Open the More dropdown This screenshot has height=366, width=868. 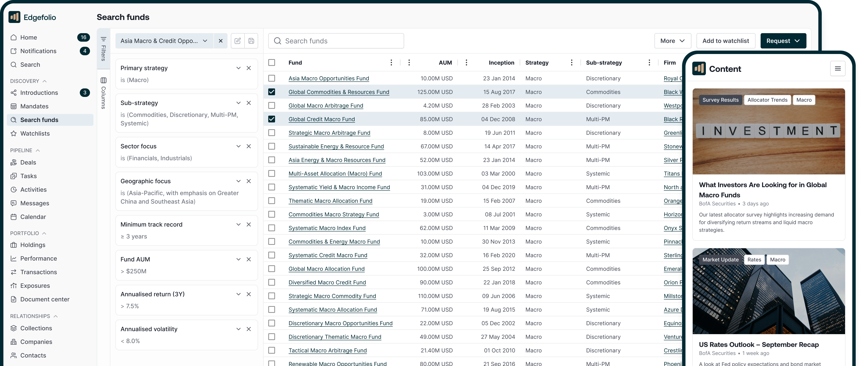point(673,41)
